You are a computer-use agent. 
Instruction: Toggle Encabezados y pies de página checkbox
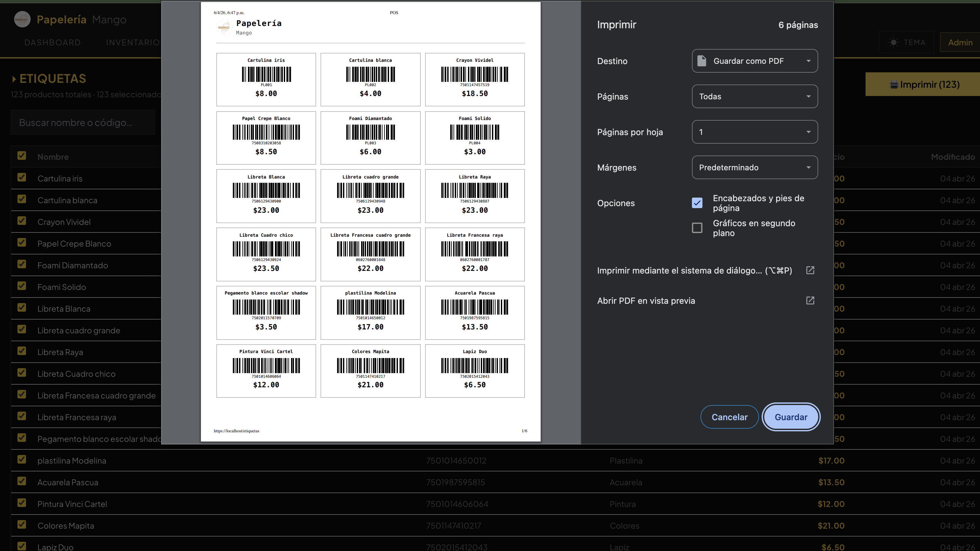pyautogui.click(x=697, y=203)
